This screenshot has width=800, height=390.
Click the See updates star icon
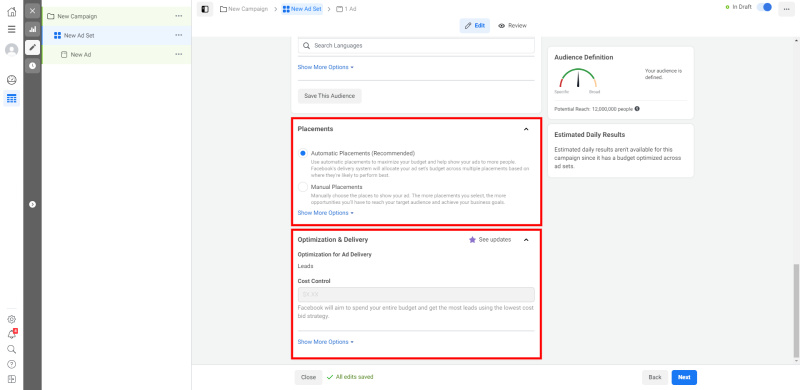472,239
